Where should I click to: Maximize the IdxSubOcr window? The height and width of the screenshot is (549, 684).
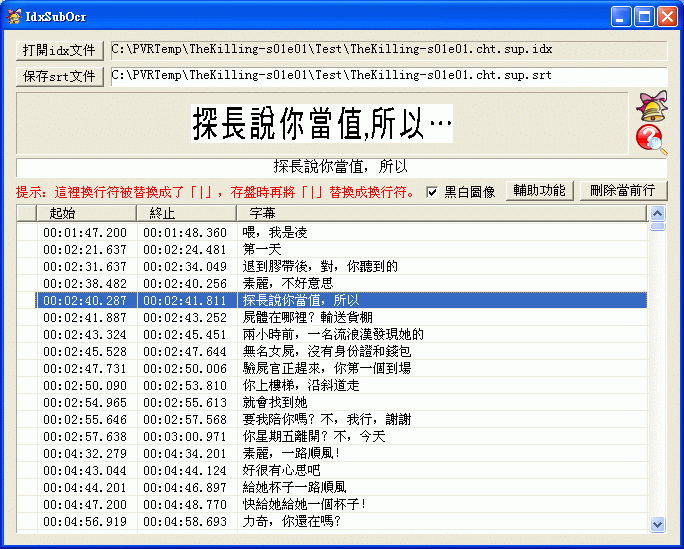(x=644, y=17)
